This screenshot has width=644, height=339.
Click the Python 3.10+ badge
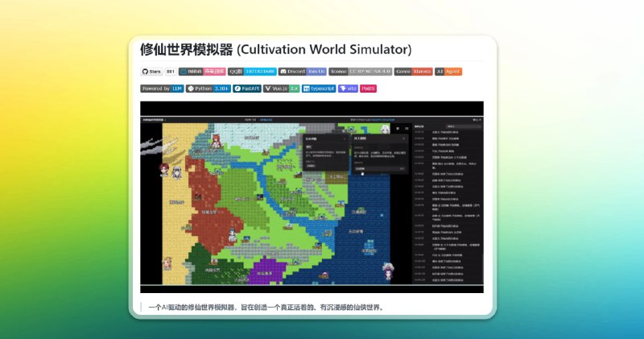tap(208, 89)
